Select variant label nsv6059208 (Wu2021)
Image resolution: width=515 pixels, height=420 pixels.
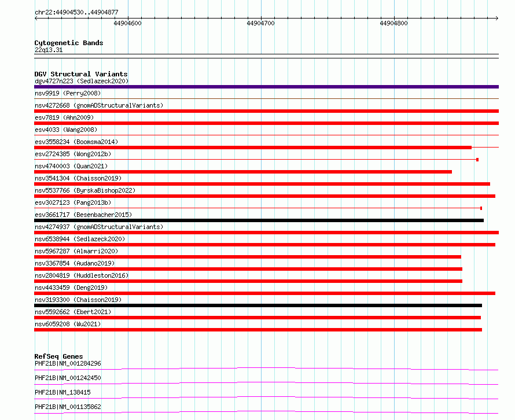(68, 324)
